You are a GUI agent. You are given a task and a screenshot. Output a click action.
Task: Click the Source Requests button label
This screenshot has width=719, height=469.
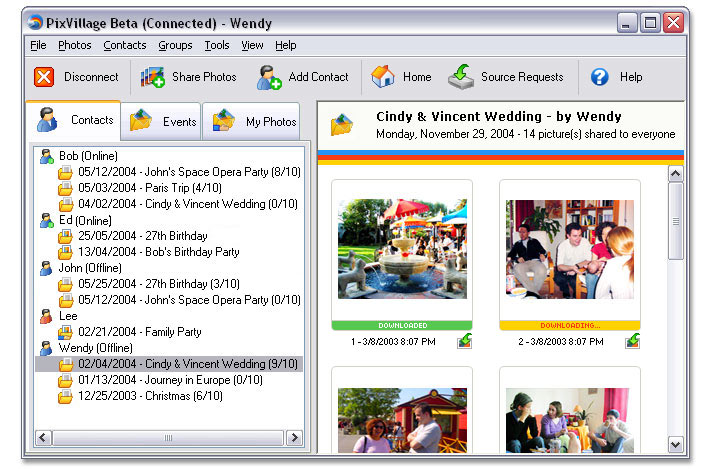click(522, 77)
